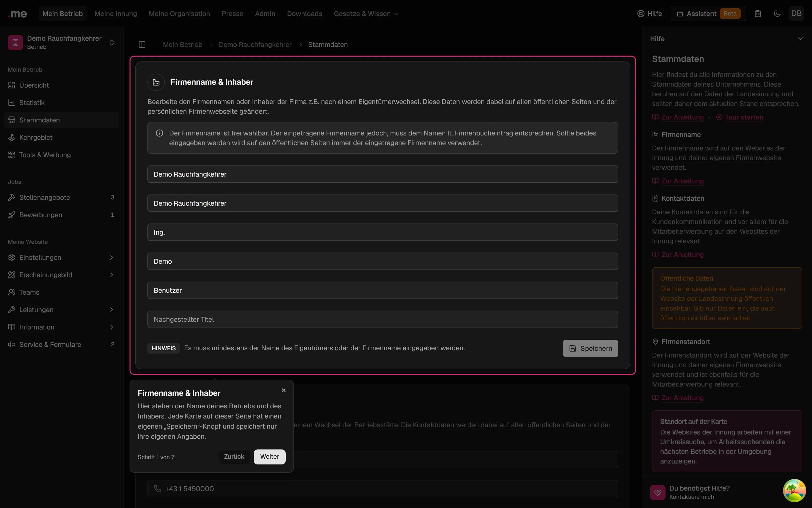Click the .me logo
812x508 pixels.
17,14
